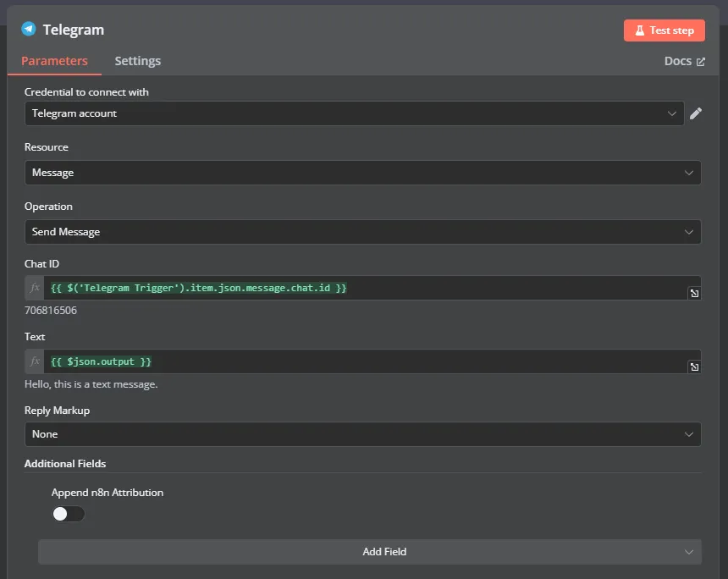Select the resolved chat ID value 706816506

(x=51, y=310)
